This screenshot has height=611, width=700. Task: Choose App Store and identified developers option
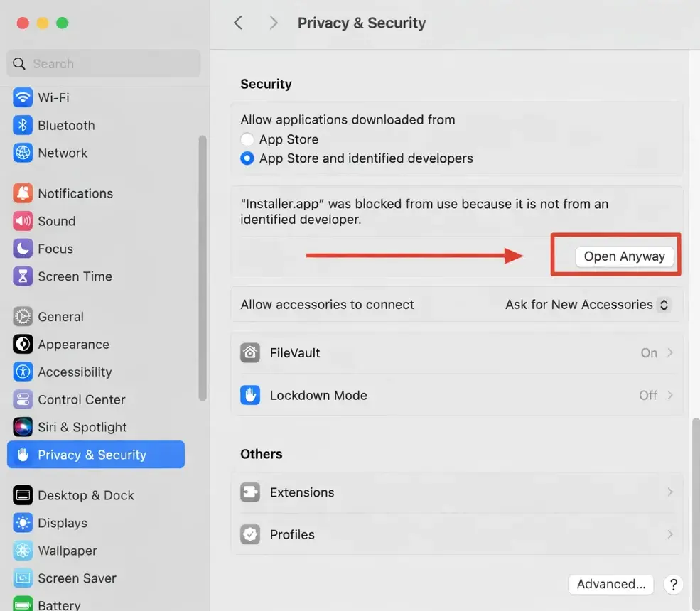246,158
